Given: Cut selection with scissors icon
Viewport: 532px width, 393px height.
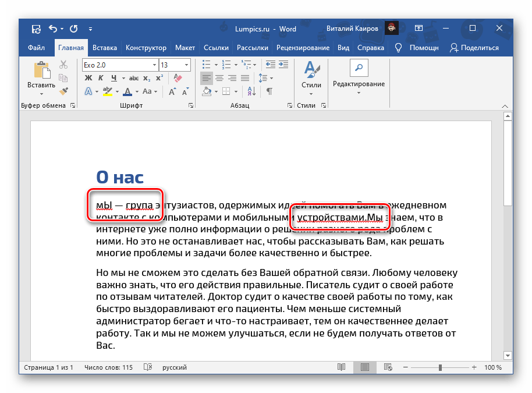Looking at the screenshot, I should pos(63,65).
